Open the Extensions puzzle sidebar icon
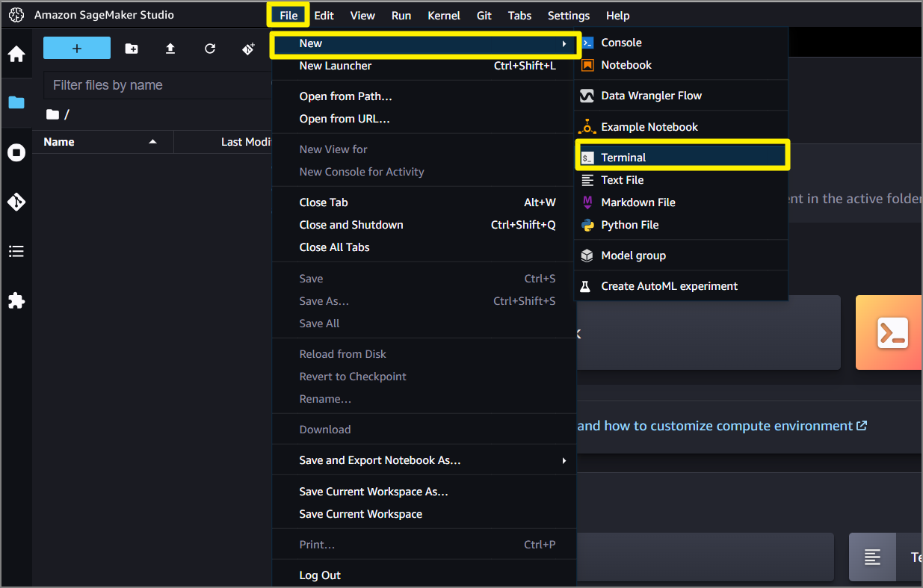 click(x=16, y=300)
